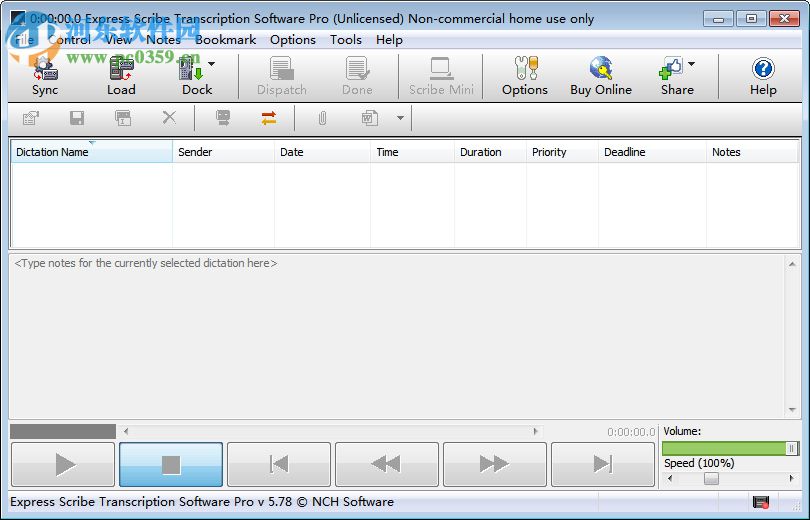Image resolution: width=810 pixels, height=520 pixels.
Task: Click the notes scrollbar up arrow
Action: [792, 264]
